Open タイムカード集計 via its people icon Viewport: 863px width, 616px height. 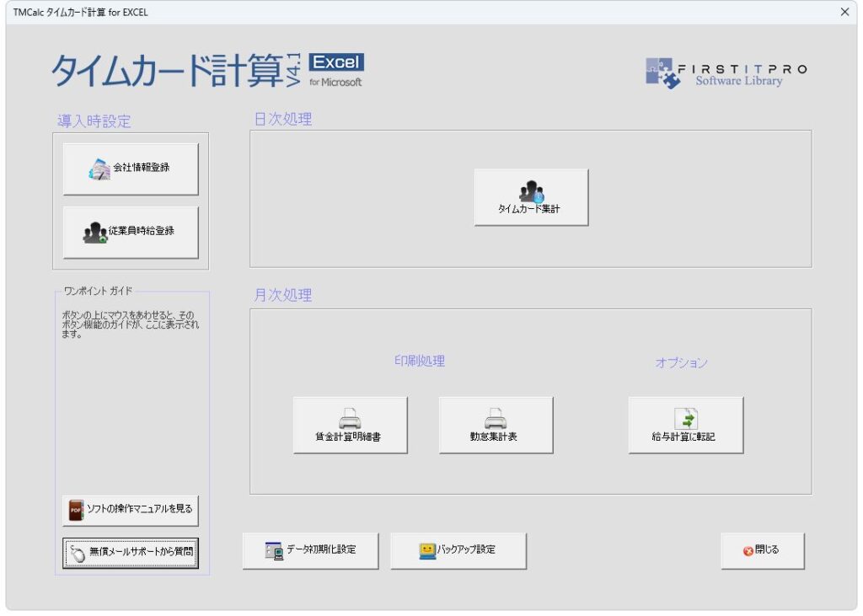click(x=531, y=192)
